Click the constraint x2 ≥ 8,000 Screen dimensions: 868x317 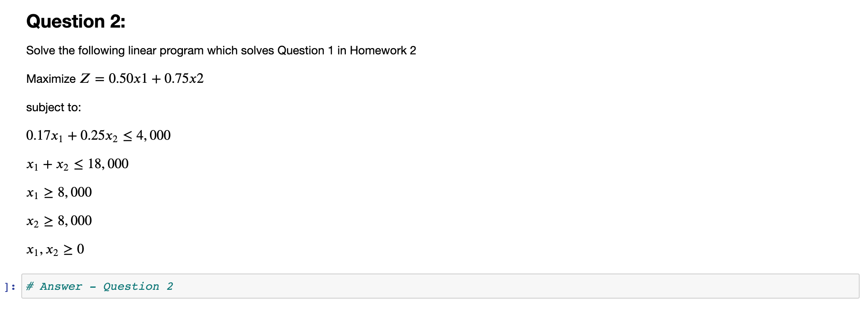(x=58, y=220)
